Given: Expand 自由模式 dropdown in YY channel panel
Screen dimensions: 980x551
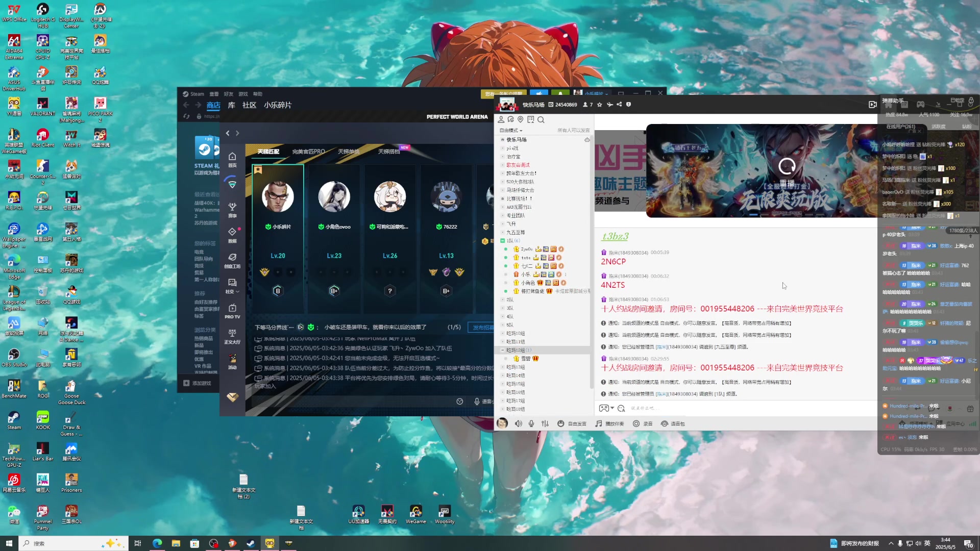Looking at the screenshot, I should pos(511,131).
